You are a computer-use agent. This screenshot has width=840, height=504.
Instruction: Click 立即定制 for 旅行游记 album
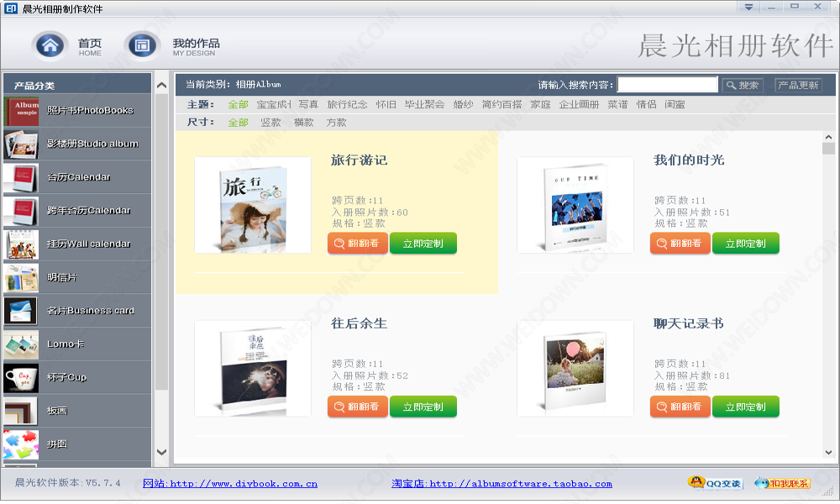click(423, 244)
